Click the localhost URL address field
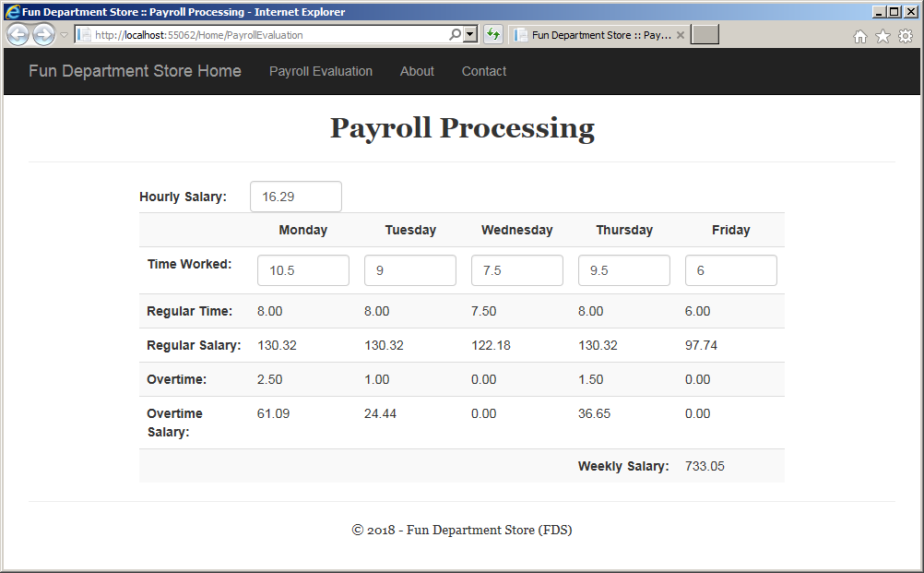This screenshot has width=924, height=573. coord(268,35)
